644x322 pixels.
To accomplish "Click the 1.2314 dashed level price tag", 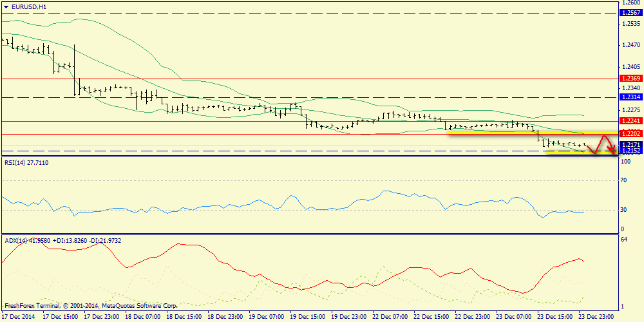I will coord(630,97).
